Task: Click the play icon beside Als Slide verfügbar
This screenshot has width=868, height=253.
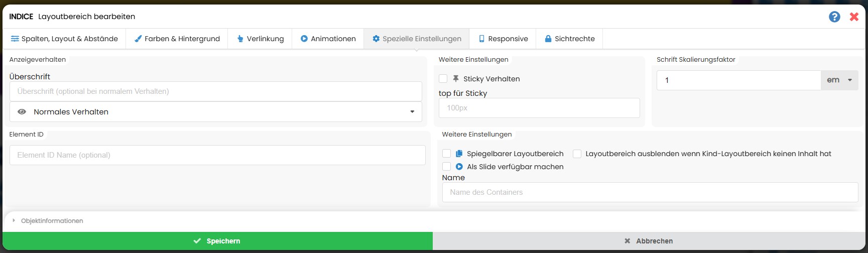Action: click(459, 167)
